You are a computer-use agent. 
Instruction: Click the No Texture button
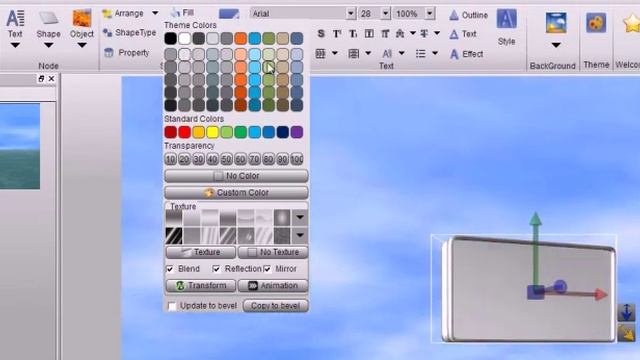pyautogui.click(x=273, y=252)
